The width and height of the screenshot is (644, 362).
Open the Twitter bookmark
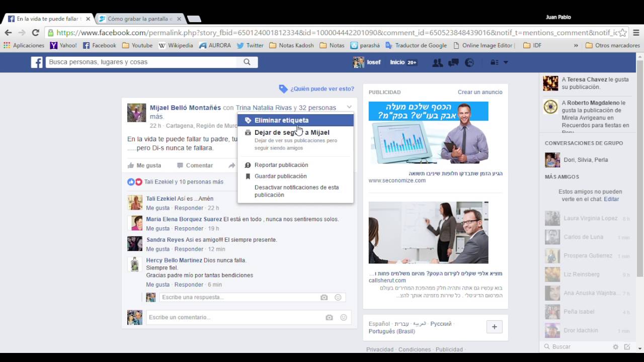point(250,45)
